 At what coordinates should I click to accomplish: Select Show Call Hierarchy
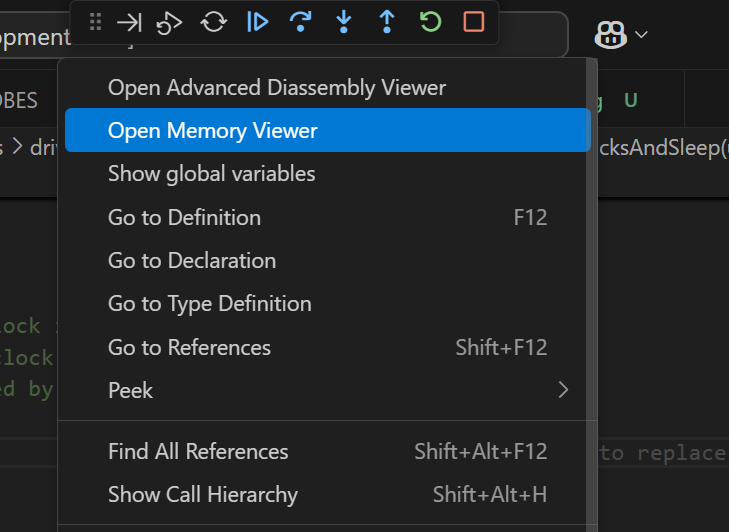[x=203, y=495]
